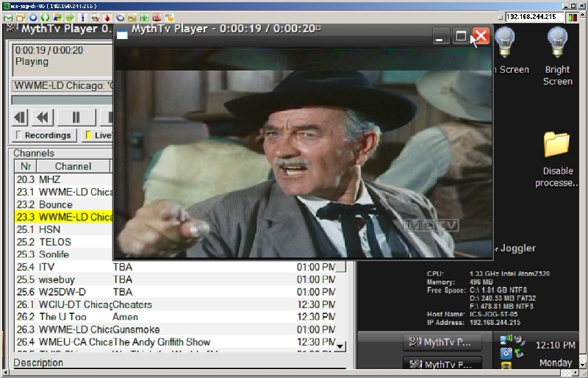The width and height of the screenshot is (588, 378).
Task: Click the yellow tray icon below the link icon
Action: point(506,365)
